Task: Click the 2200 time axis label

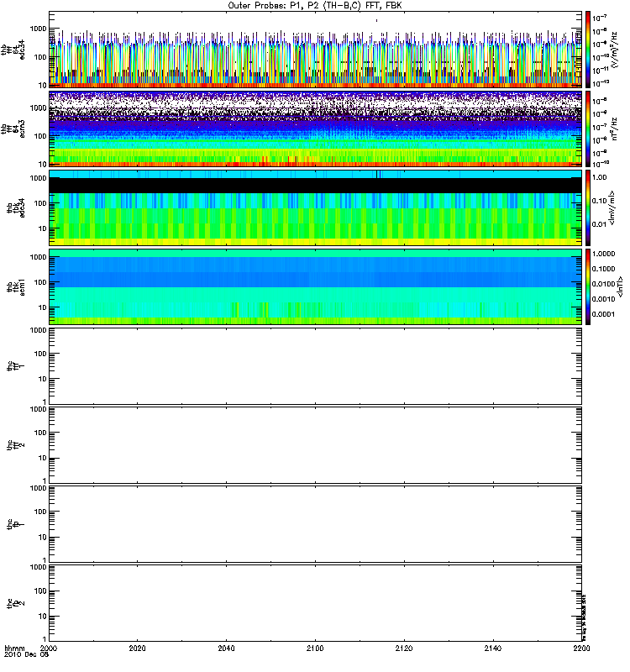Action: click(581, 648)
